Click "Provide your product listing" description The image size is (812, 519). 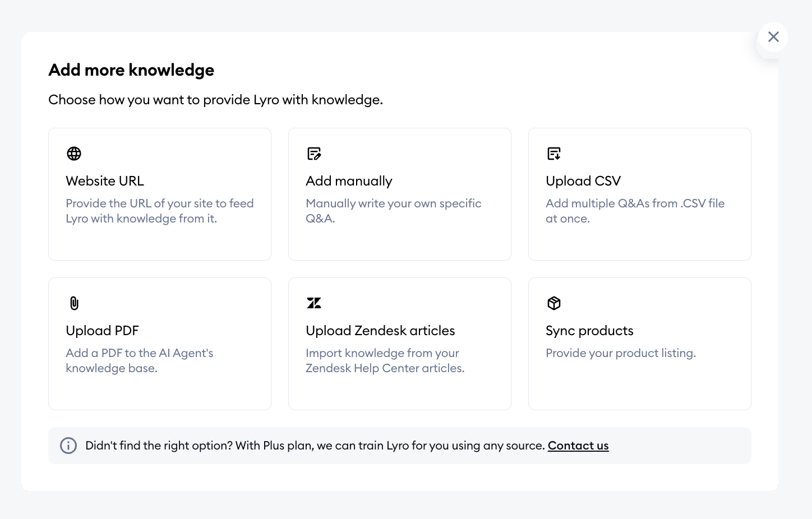click(621, 353)
